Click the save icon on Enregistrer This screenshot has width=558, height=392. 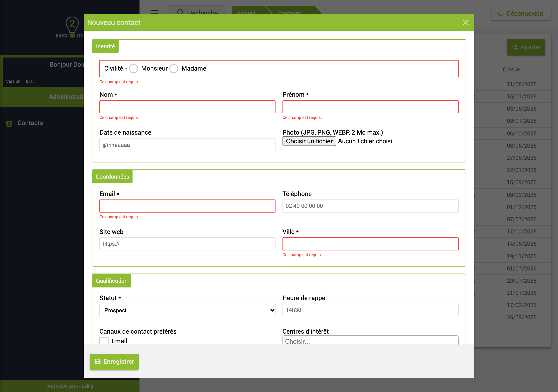(98, 361)
